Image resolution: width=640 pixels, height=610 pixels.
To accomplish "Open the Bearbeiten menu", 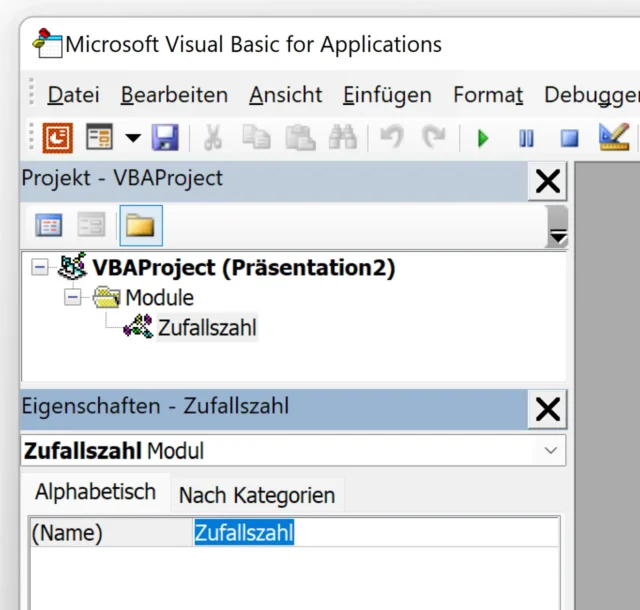I will [174, 95].
